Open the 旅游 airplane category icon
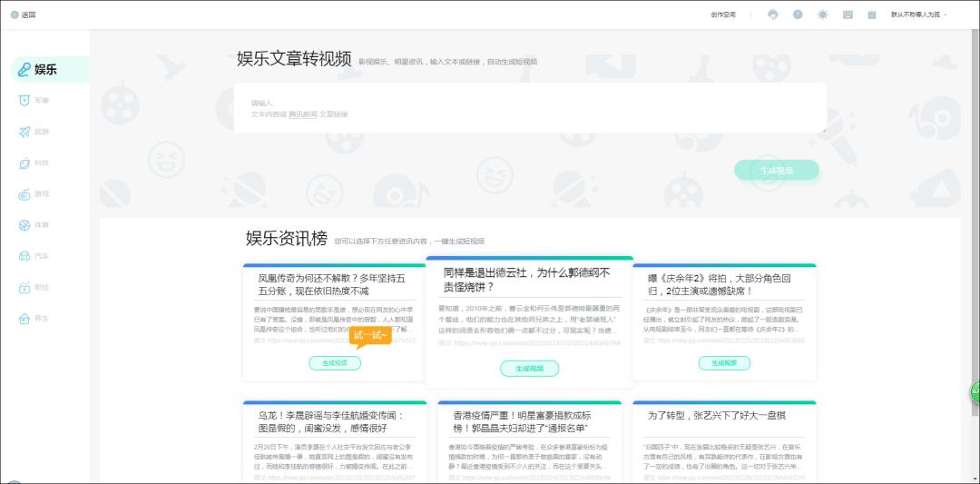This screenshot has height=484, width=980. [24, 132]
